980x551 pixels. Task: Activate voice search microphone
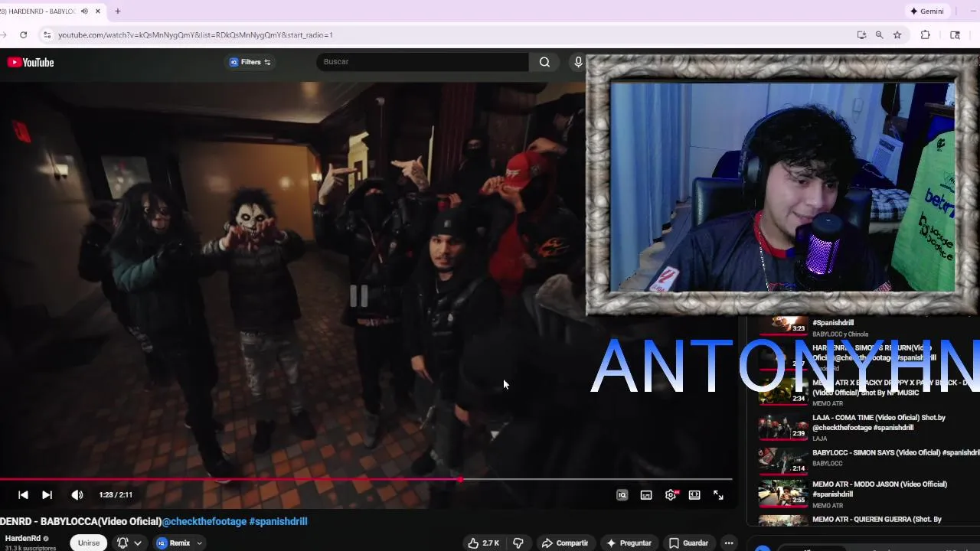578,62
